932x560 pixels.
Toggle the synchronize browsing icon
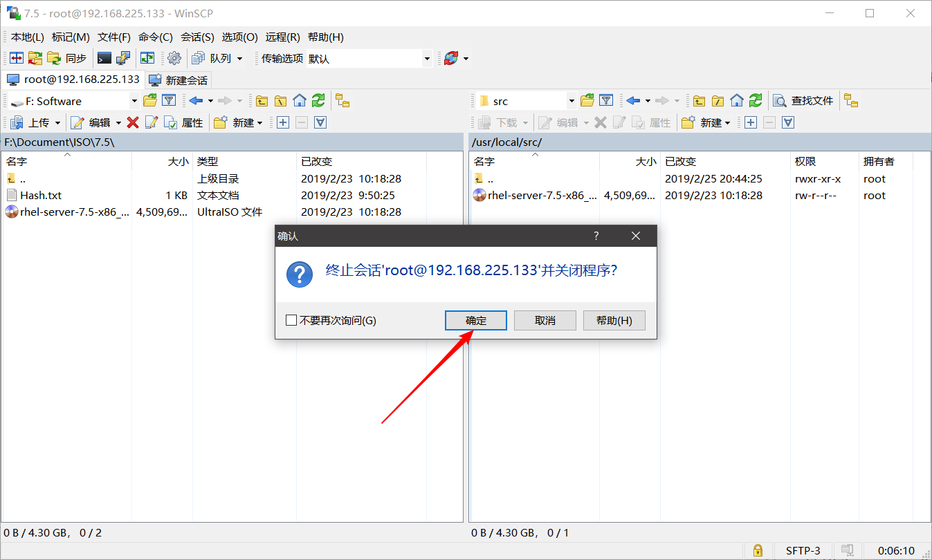147,58
